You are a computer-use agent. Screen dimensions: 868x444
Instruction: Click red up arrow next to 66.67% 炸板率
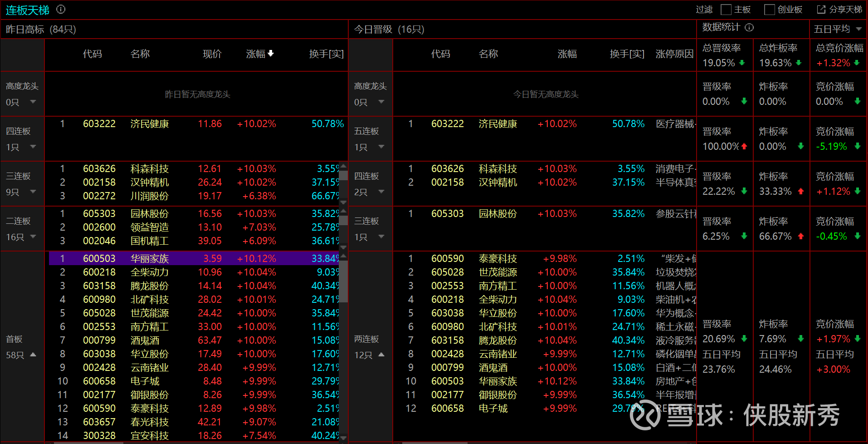coord(801,236)
